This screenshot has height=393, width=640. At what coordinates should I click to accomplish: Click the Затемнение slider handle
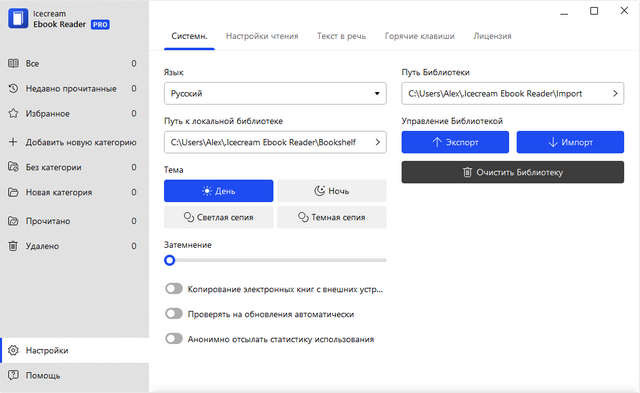coord(169,260)
